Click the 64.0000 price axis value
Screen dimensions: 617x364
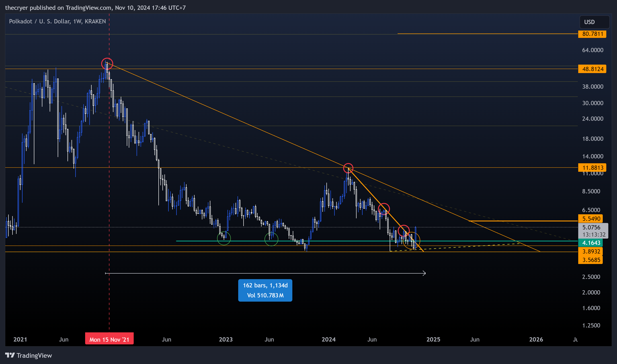coord(593,50)
